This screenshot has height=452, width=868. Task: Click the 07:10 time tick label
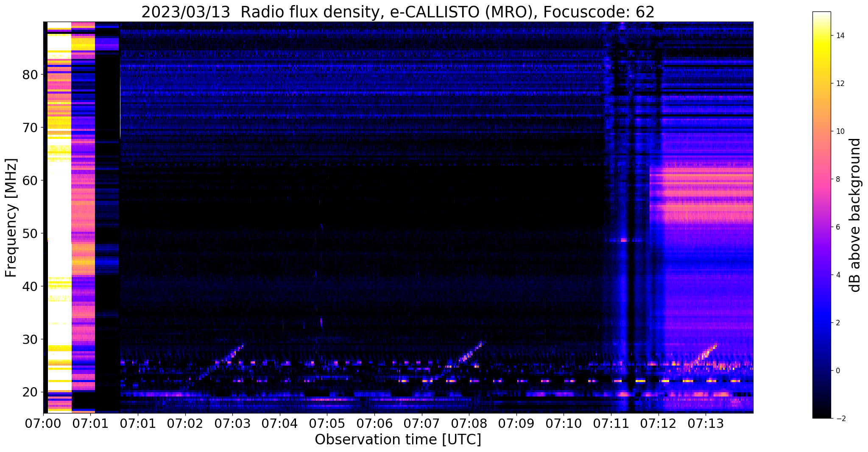coord(564,423)
